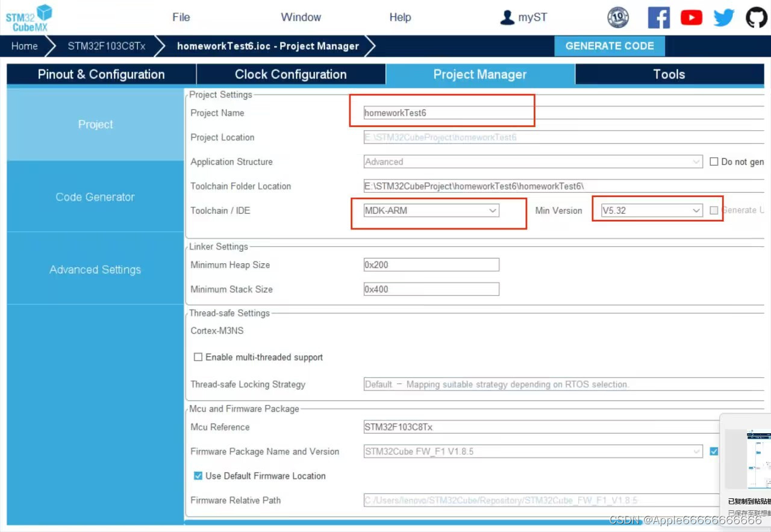
Task: Click the Cortex-M3NS text
Action: click(217, 331)
